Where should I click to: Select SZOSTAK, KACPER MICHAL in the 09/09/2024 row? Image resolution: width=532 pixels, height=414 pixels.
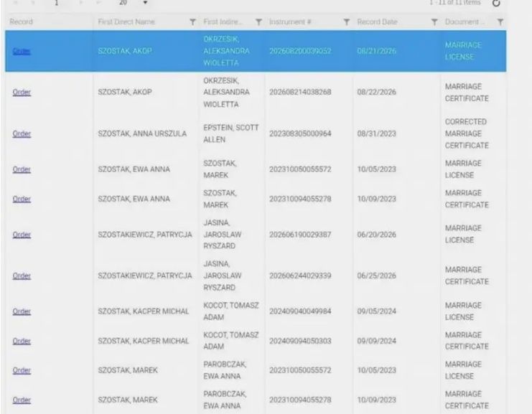tap(143, 341)
